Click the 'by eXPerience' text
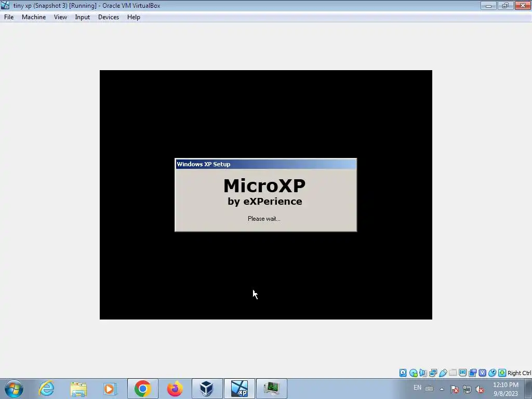 pyautogui.click(x=265, y=201)
